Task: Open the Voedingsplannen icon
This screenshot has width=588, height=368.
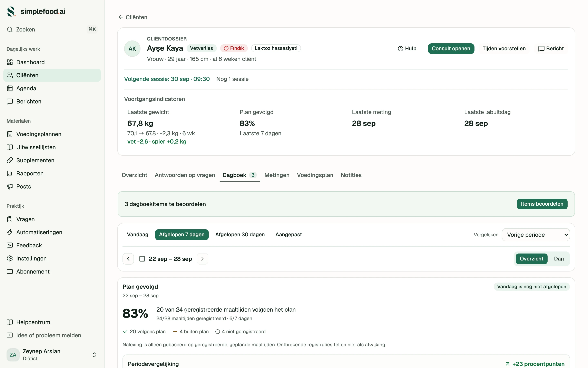Action: [x=10, y=134]
